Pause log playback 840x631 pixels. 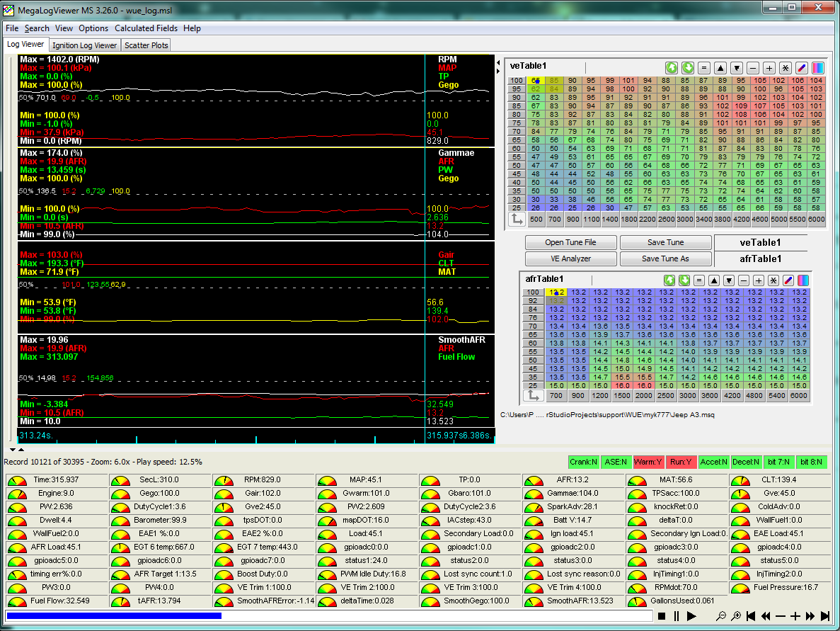(677, 617)
